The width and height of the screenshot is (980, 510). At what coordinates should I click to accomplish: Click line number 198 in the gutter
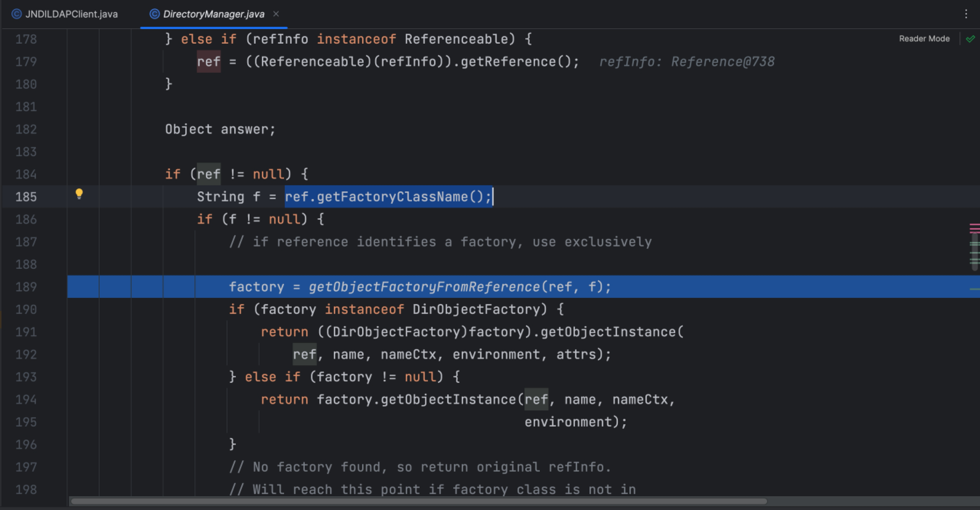[x=26, y=489]
